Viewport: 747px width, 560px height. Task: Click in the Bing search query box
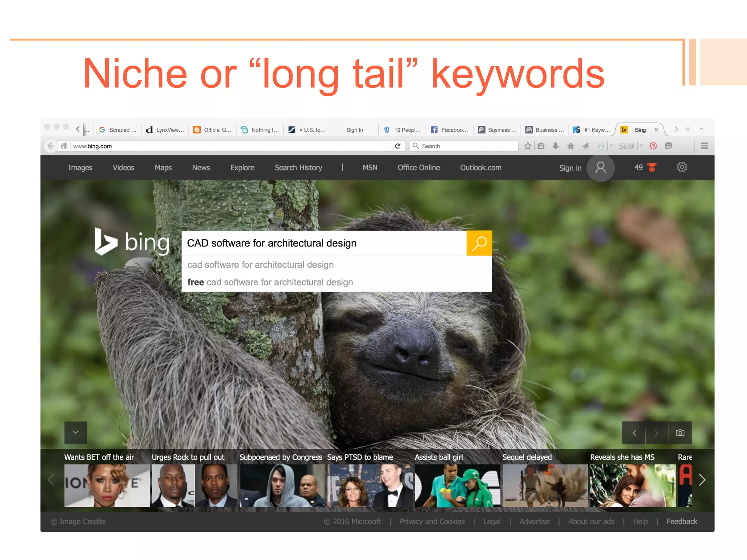(324, 243)
